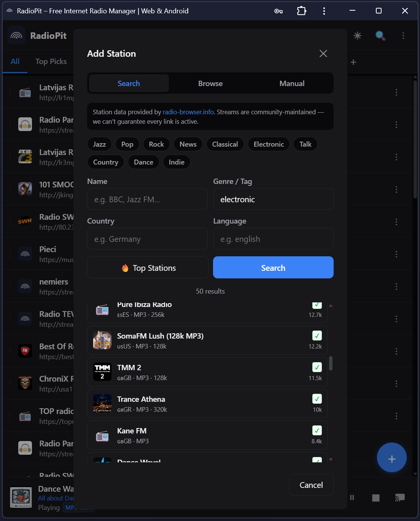Select the Classical genre chip
Screen dimensions: 420x521
point(225,144)
